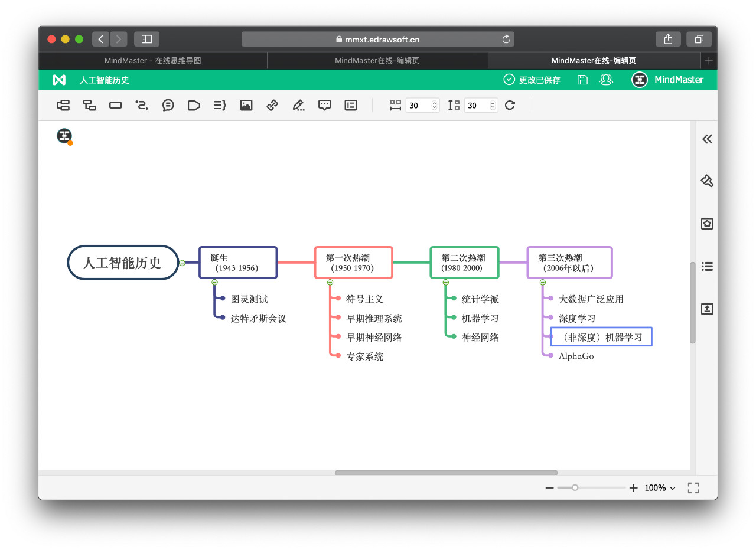Select the 诞生 (1943-1956) topic
Screen dimensions: 756x550
(237, 263)
